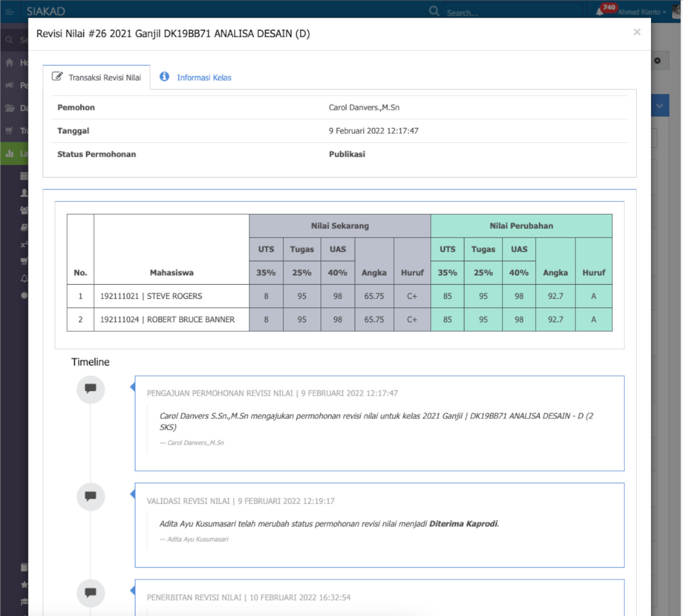Expand the Ahmad Rianto user dropdown
Screen dimensions: 683x616
[x=641, y=12]
